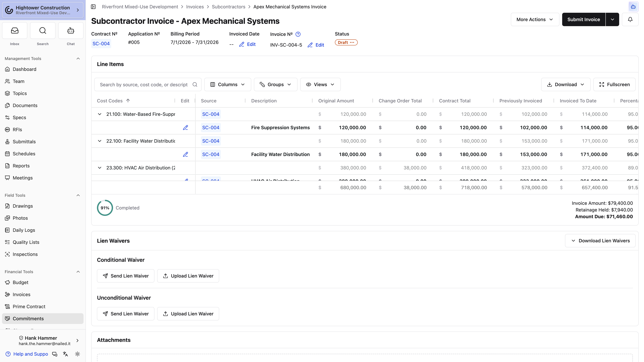
Task: Collapse the 21.100 Water-Based Fire-Suppression row
Action: pos(99,114)
